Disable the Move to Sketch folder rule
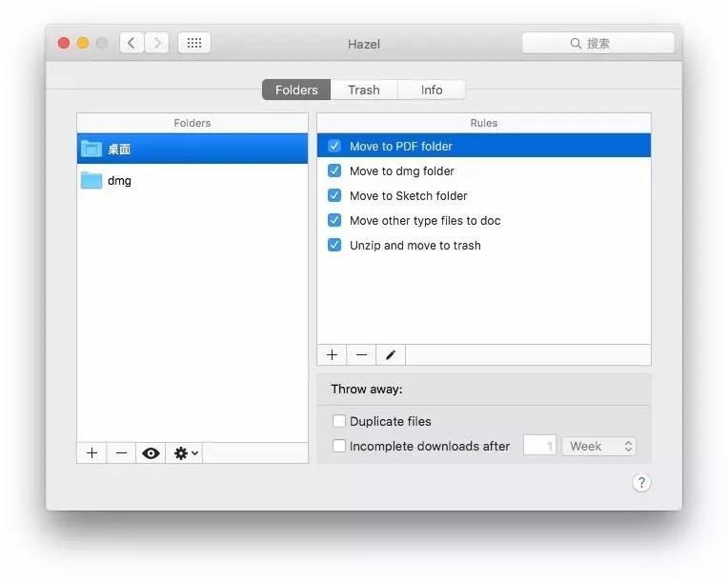728x581 pixels. 334,195
